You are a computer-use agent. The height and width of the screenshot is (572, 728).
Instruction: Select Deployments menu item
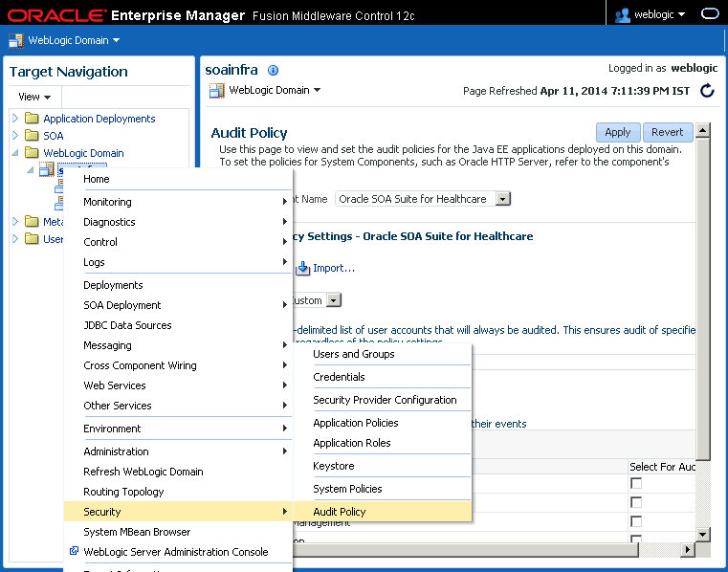178,285
